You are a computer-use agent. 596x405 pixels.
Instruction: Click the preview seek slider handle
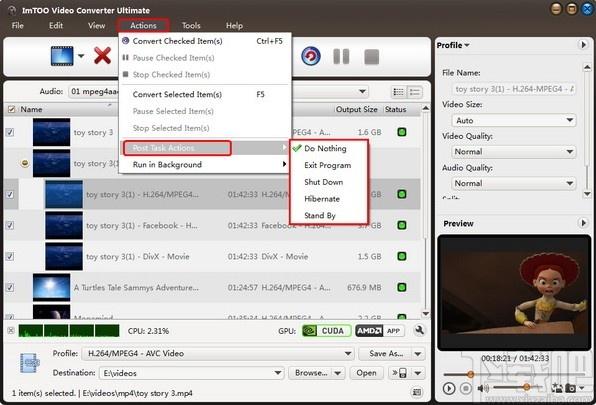(470, 374)
